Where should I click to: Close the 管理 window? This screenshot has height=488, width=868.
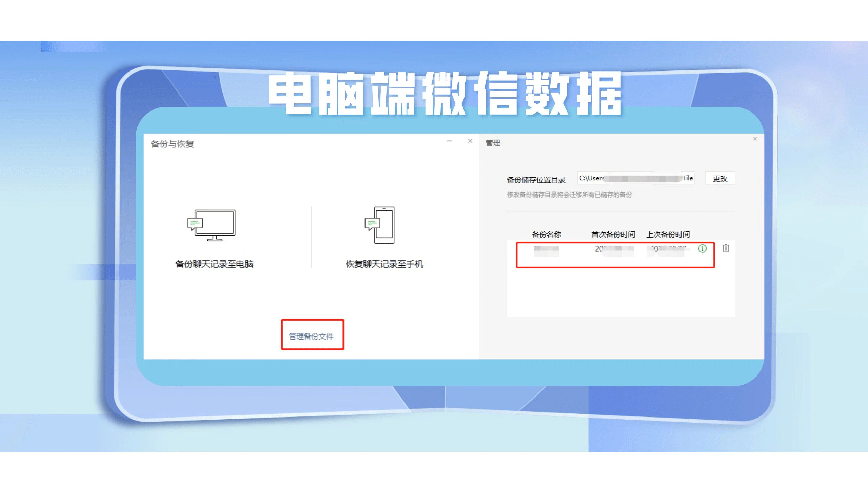point(755,139)
